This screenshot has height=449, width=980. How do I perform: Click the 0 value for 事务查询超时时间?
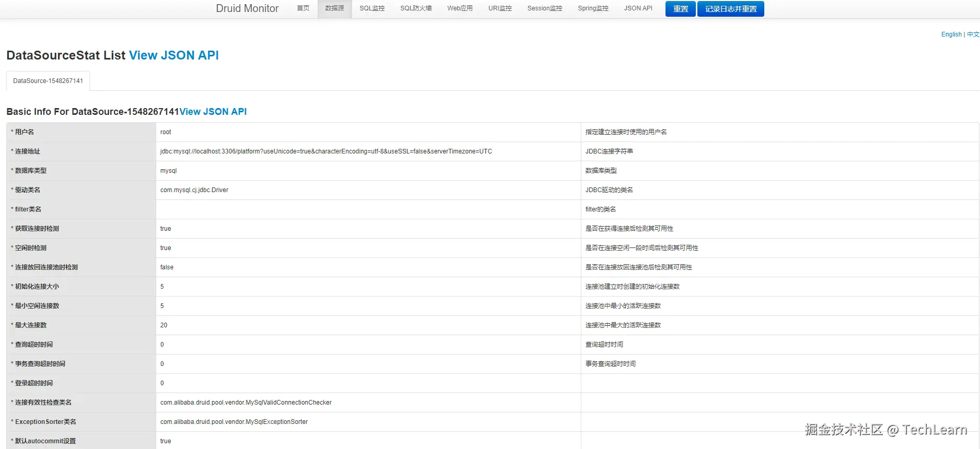coord(162,364)
